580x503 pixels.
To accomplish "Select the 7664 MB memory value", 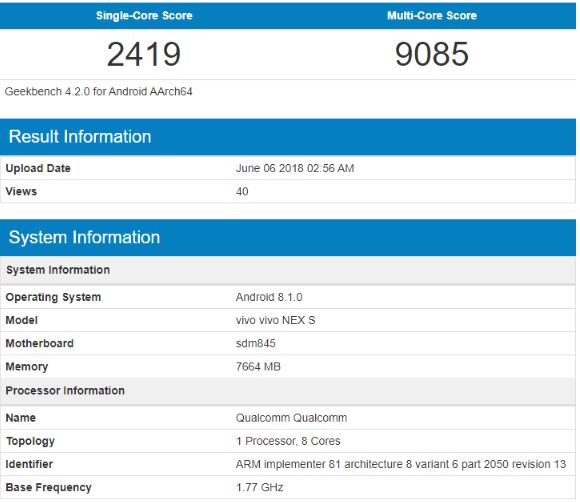I will (258, 367).
